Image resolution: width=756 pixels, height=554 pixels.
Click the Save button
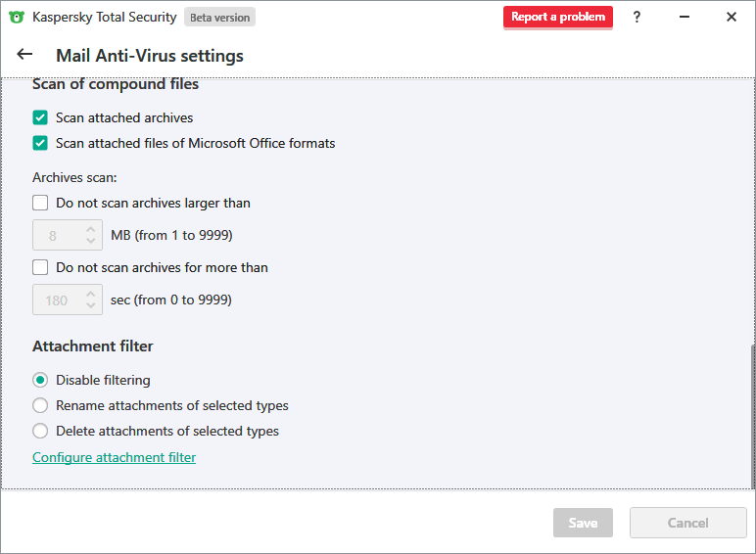pos(583,523)
